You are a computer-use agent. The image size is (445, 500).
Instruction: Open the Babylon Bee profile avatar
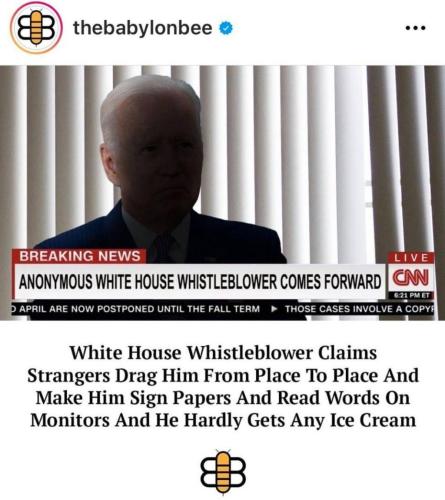click(36, 28)
